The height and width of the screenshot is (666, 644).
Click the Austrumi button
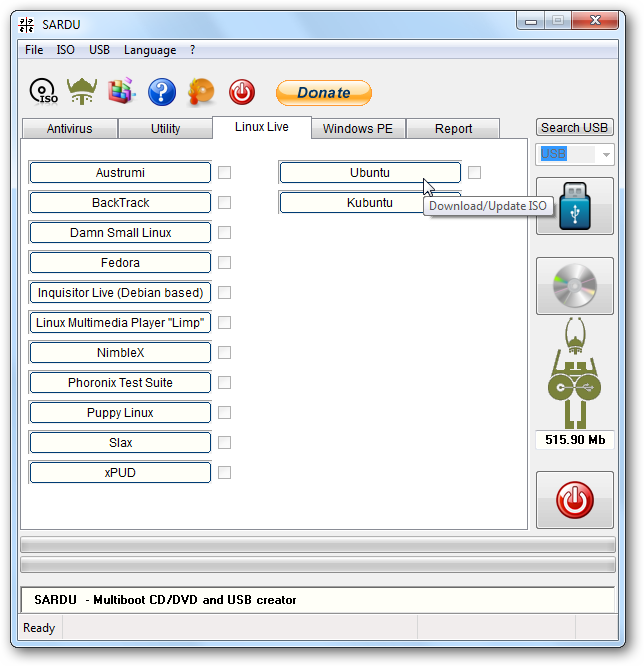pos(120,172)
